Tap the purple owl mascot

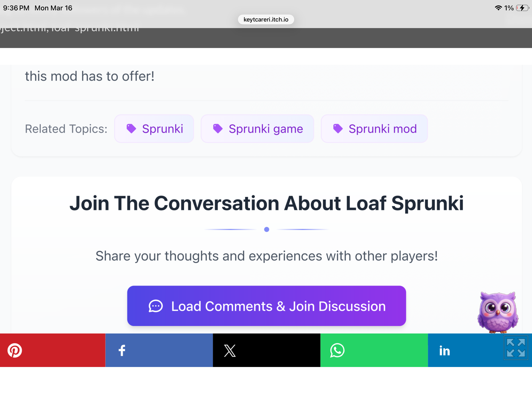pyautogui.click(x=498, y=312)
